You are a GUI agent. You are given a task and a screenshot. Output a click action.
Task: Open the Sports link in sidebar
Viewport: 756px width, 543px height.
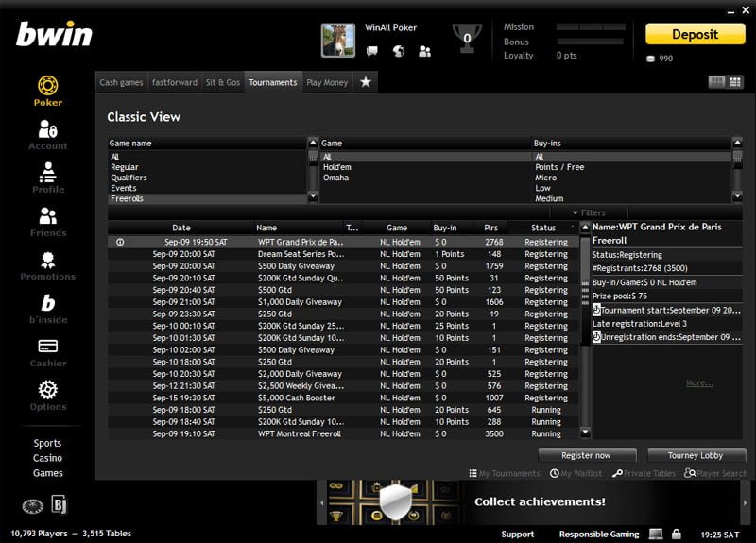47,443
